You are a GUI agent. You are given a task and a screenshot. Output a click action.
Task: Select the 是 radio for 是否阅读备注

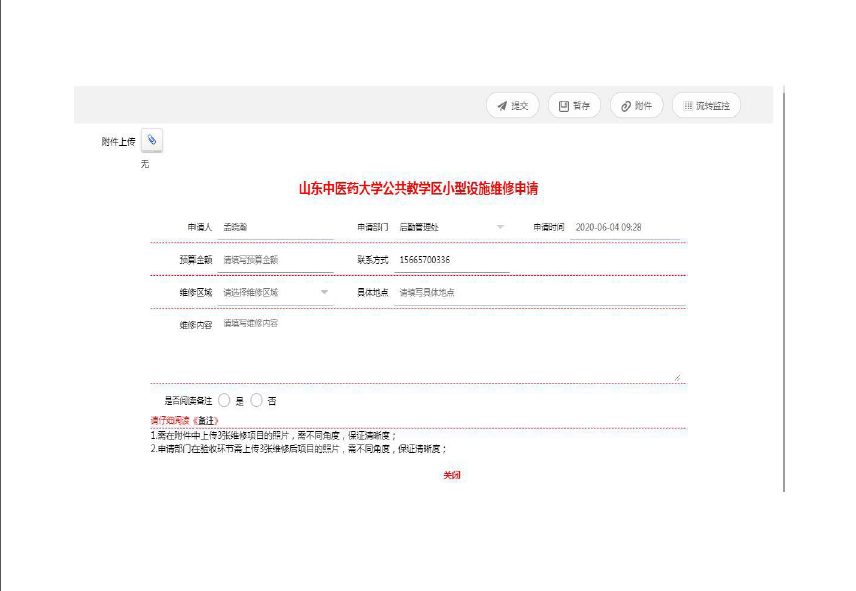tap(224, 401)
